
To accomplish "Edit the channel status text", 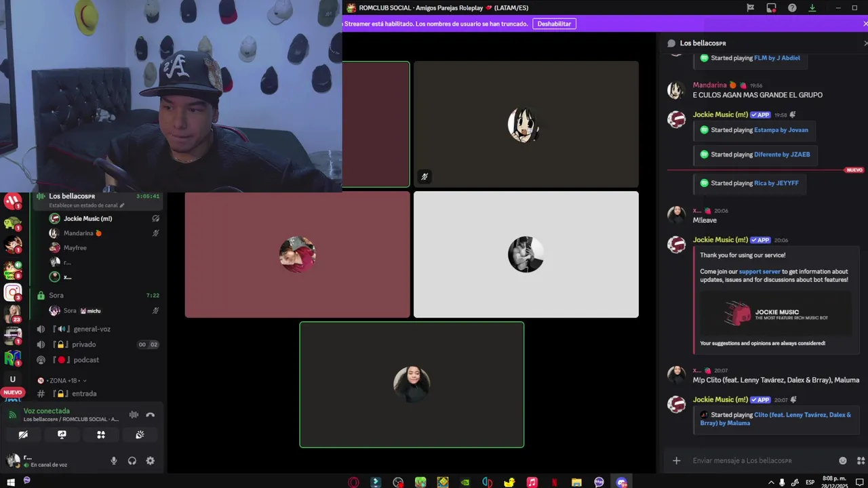I will (x=87, y=205).
